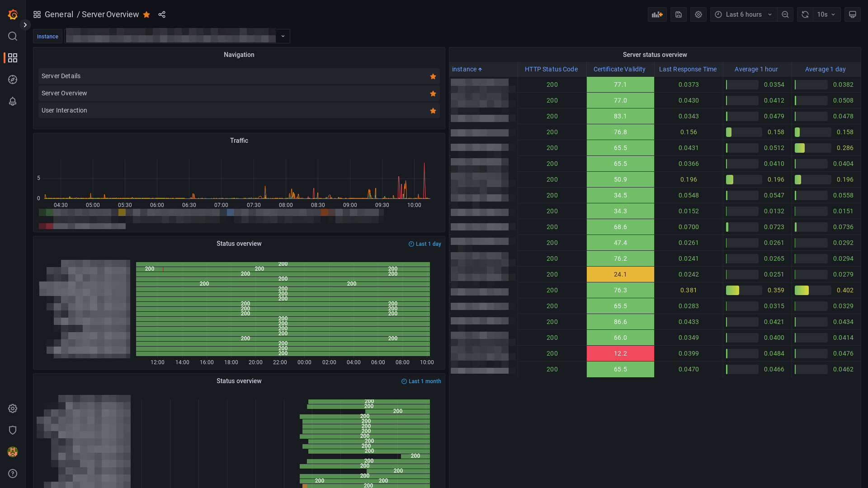Open the Last 6 hours time picker

[743, 14]
